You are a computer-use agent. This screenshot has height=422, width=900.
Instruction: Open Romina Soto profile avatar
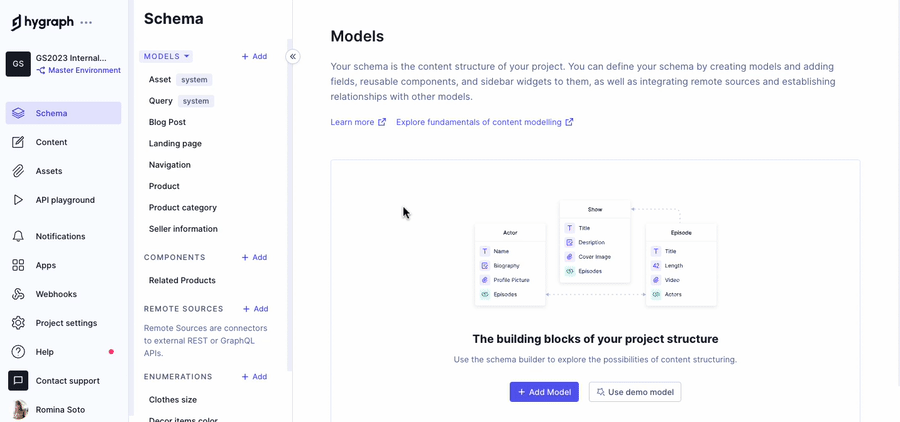(x=19, y=409)
